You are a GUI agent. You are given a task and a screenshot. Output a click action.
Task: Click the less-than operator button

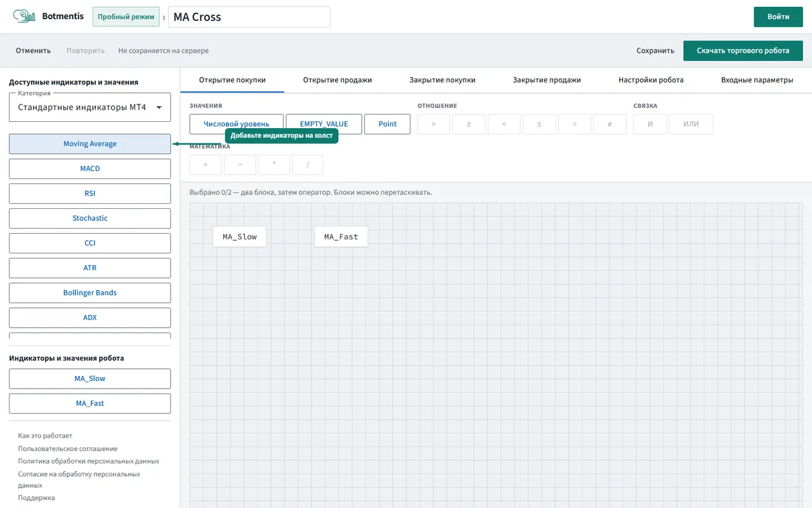504,124
